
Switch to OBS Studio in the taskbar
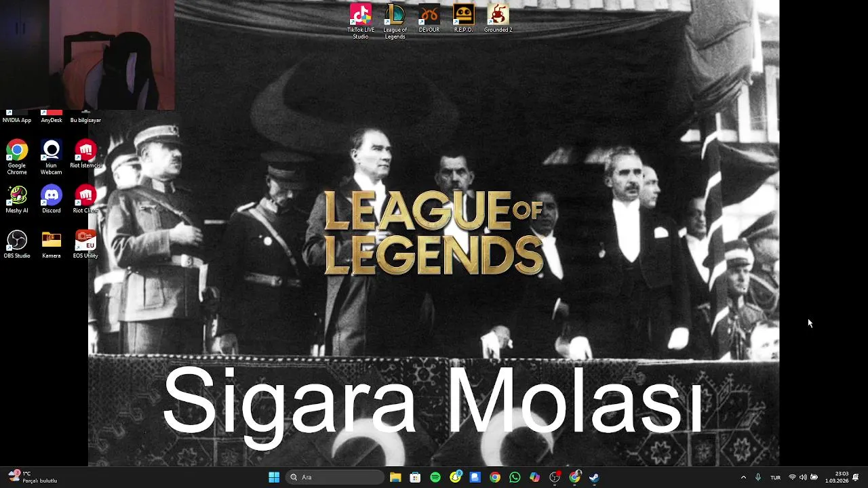click(x=555, y=477)
